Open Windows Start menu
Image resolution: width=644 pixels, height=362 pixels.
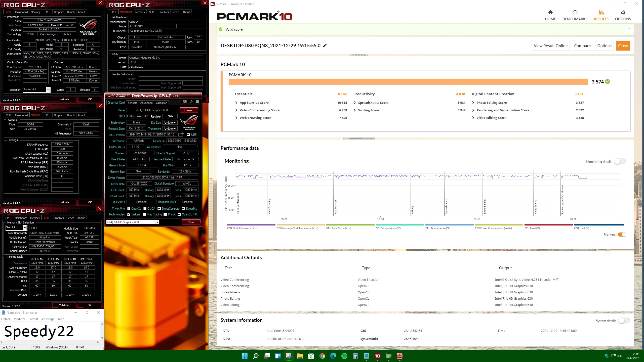pos(245,356)
